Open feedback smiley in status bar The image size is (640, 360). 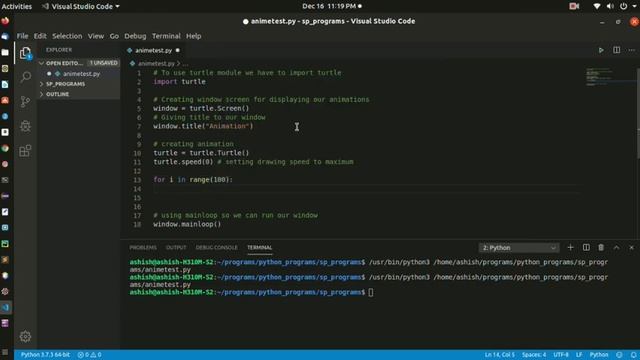click(x=619, y=355)
